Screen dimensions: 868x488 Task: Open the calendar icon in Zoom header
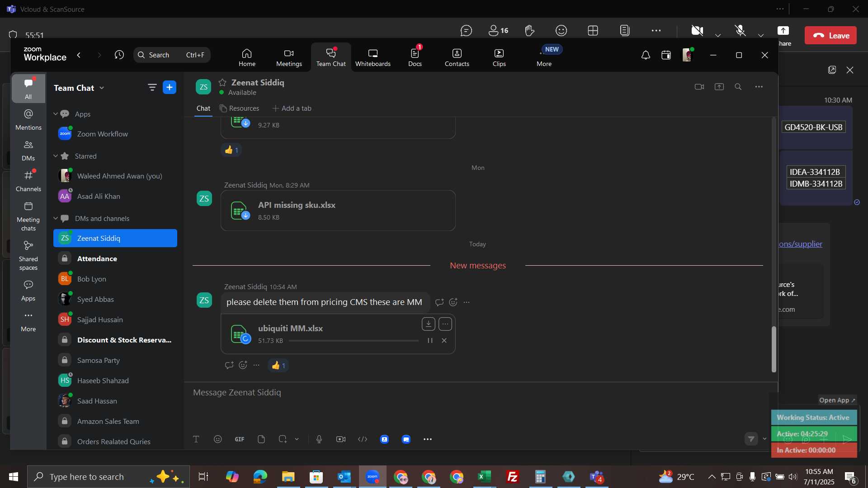[666, 55]
